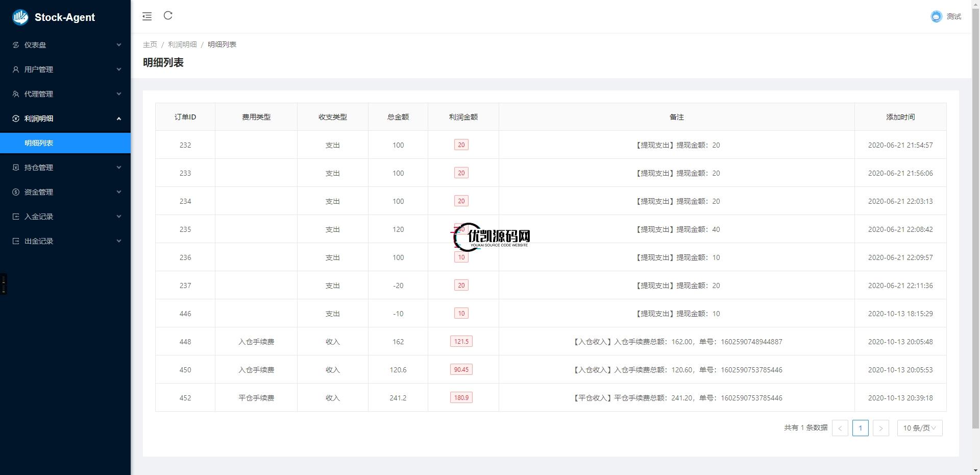Click the Stock-Agent logo icon
Viewport: 980px width, 475px height.
click(x=20, y=17)
